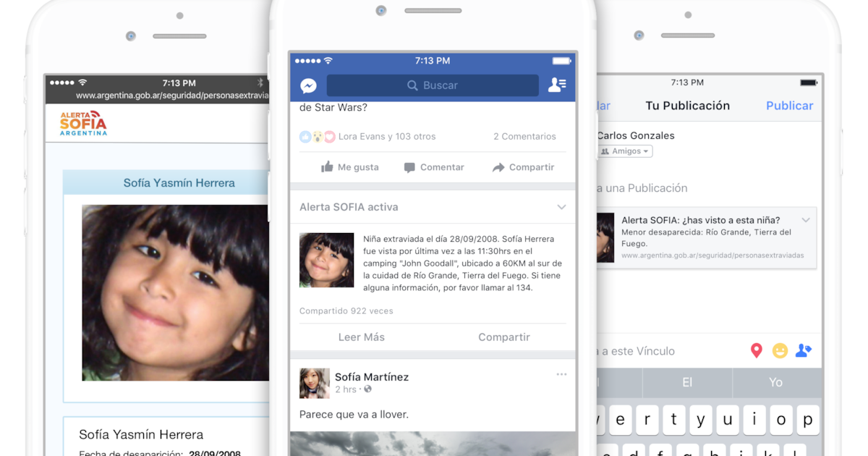Open the friend requests icon

tap(557, 85)
